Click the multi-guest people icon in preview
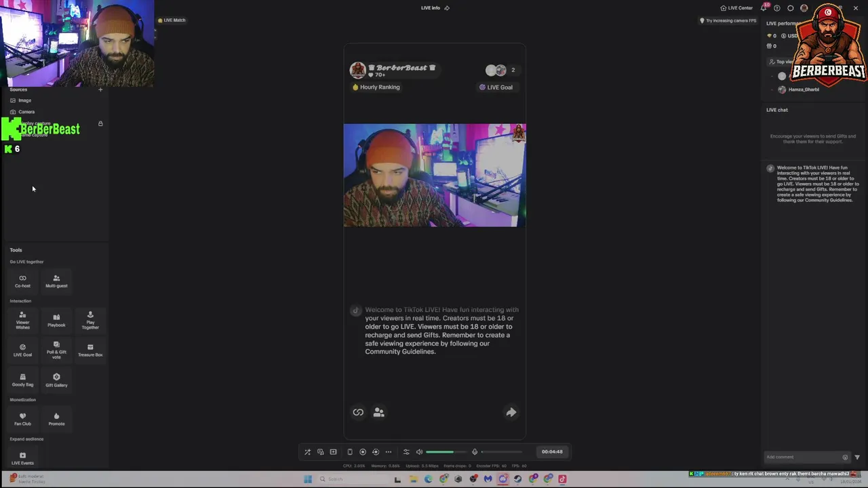 click(378, 412)
